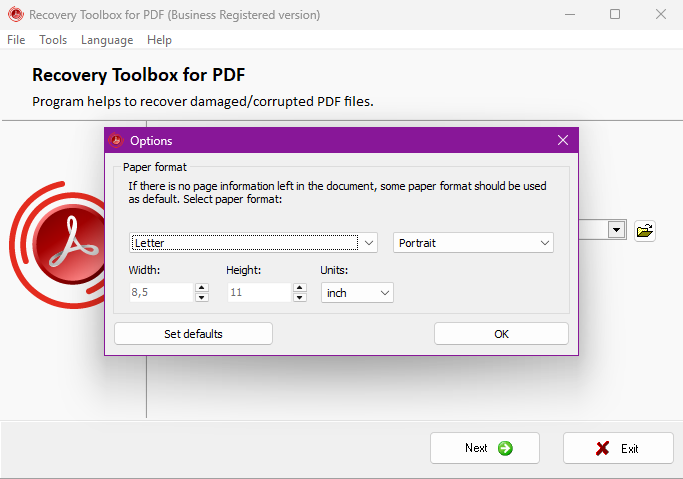Close the Recovery Toolbox main window
Screen dimensions: 683x479
click(x=661, y=14)
